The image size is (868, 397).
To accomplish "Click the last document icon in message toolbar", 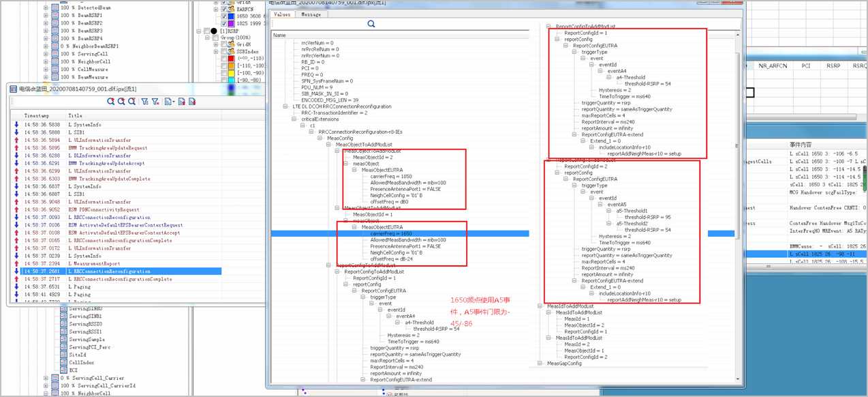I will click(x=193, y=102).
